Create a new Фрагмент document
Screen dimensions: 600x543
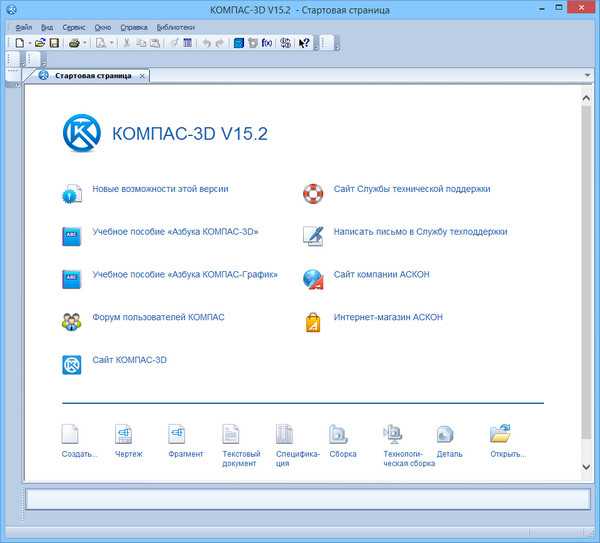(178, 434)
